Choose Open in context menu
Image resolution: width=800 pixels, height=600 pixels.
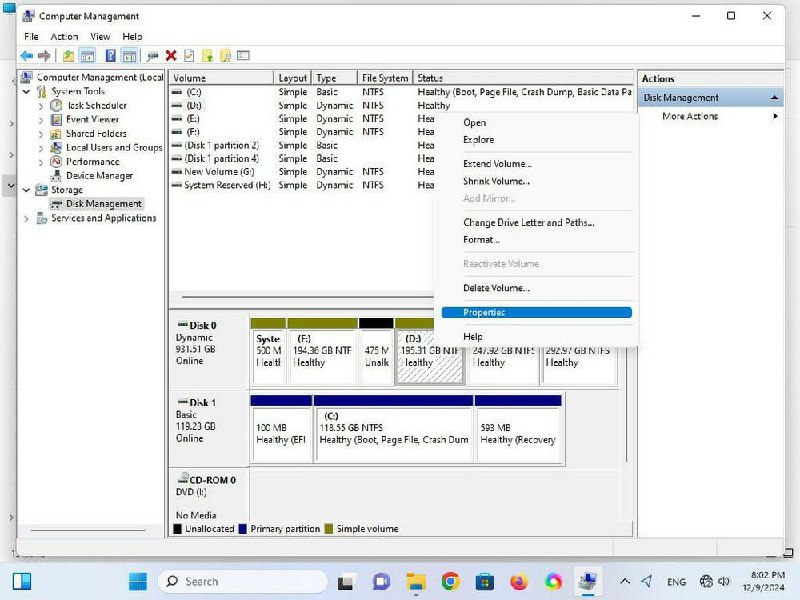(x=537, y=122)
